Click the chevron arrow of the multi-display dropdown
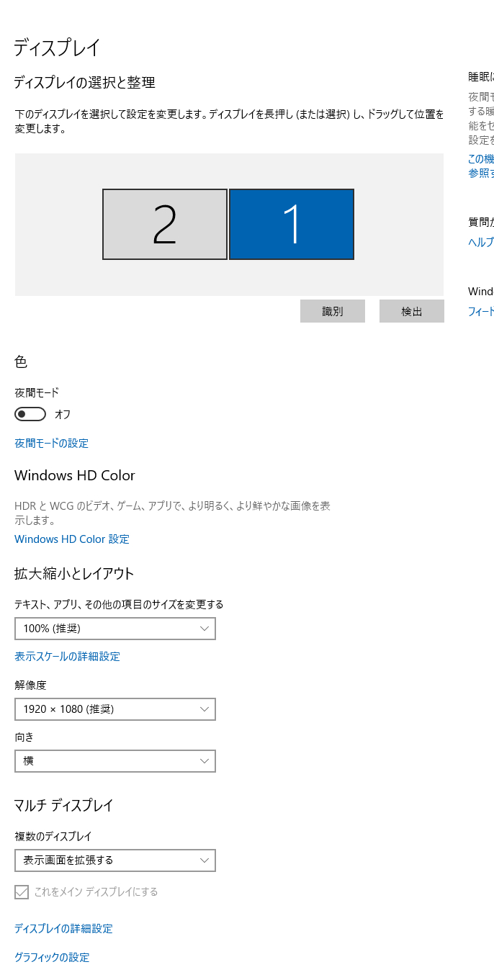Image resolution: width=494 pixels, height=980 pixels. click(x=205, y=860)
